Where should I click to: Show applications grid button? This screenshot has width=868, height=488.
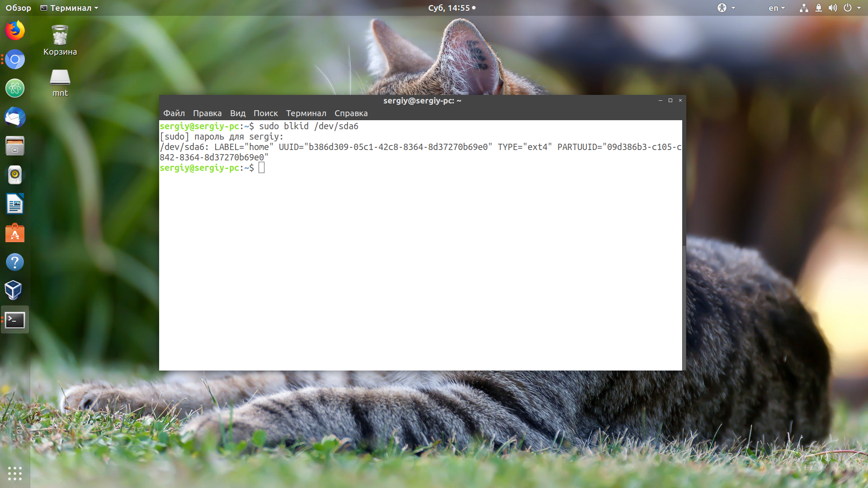click(15, 473)
